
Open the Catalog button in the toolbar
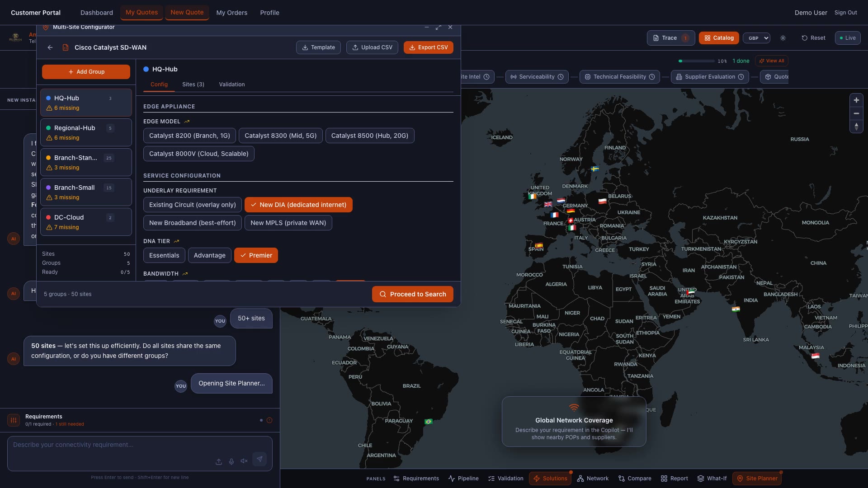pos(719,38)
